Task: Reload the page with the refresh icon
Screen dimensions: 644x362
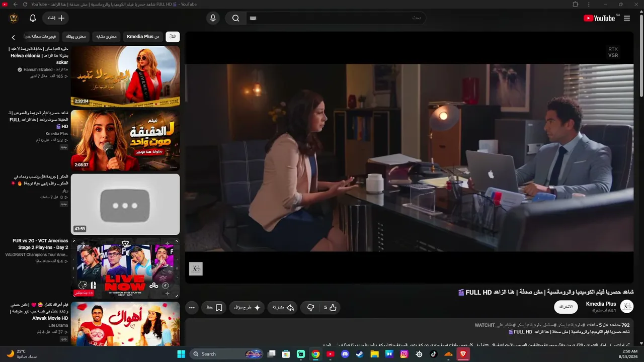Action: pos(25,4)
